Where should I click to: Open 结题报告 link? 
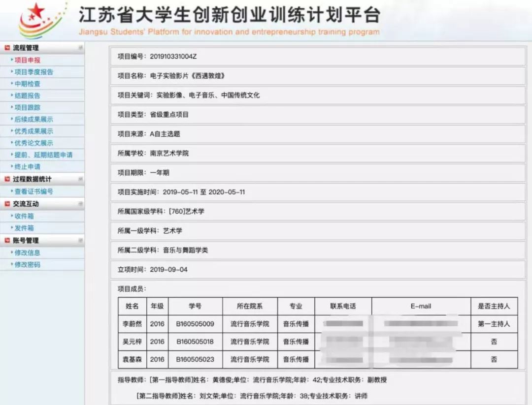click(x=28, y=95)
